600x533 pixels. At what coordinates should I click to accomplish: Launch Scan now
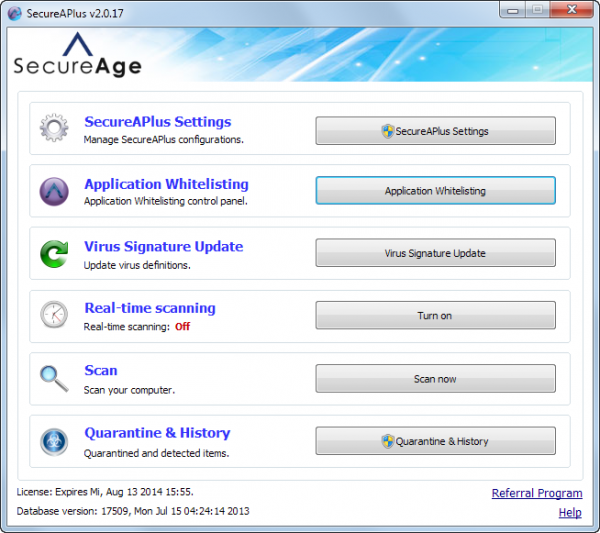pos(435,379)
